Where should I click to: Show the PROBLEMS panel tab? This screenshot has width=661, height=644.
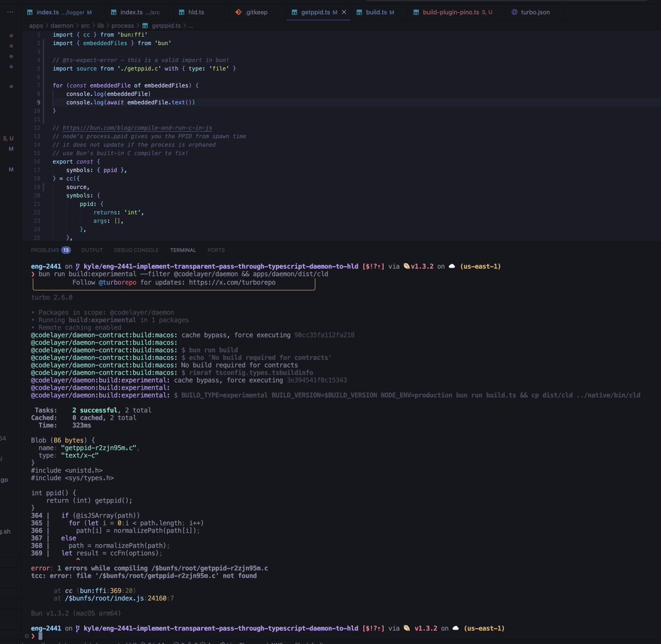pos(45,250)
